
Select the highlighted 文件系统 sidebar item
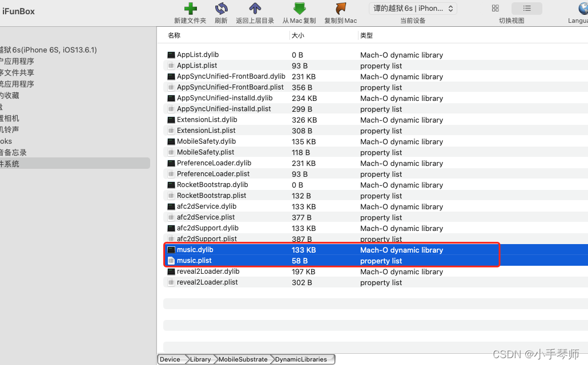tap(75, 163)
